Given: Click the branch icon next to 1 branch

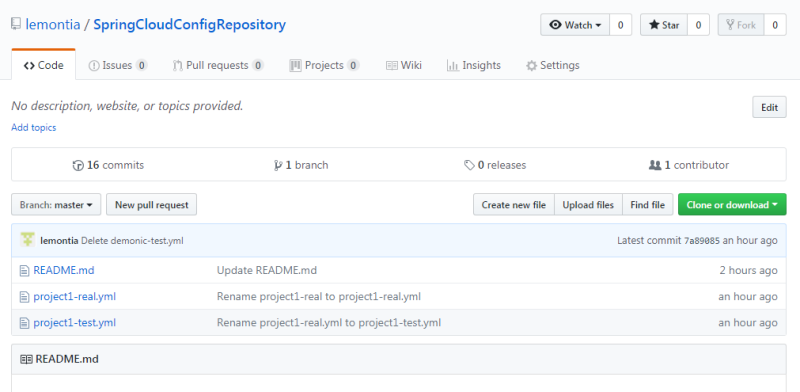Looking at the screenshot, I should click(x=278, y=165).
